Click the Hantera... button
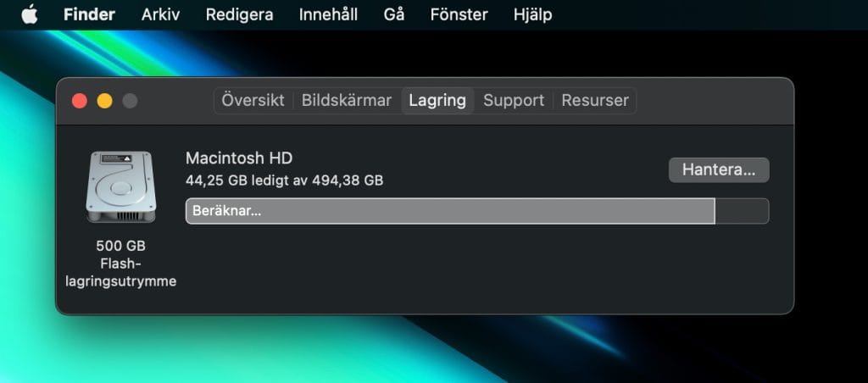Image resolution: width=868 pixels, height=383 pixels. click(x=719, y=170)
